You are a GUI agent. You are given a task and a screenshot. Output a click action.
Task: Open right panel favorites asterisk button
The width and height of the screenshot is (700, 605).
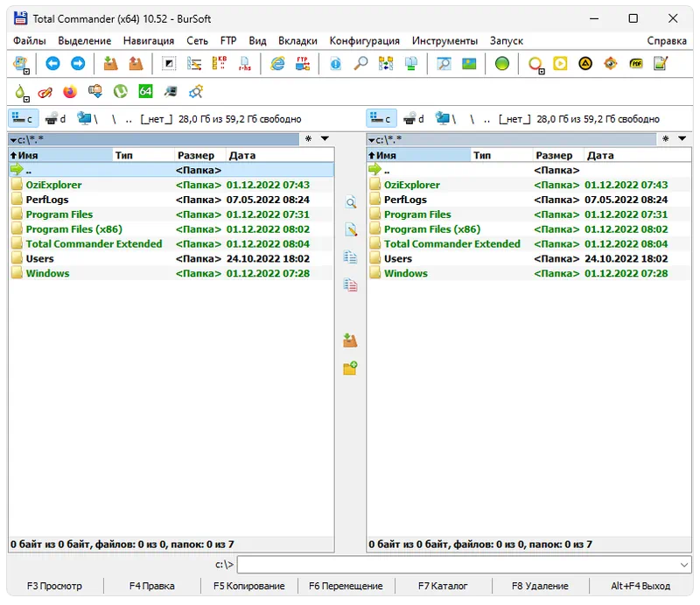(666, 138)
